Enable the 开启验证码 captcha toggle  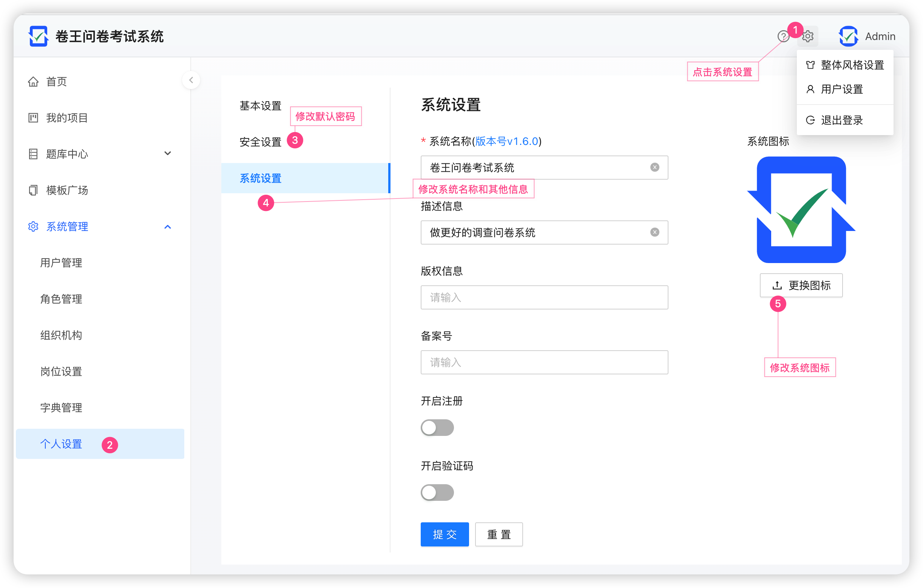pyautogui.click(x=437, y=493)
